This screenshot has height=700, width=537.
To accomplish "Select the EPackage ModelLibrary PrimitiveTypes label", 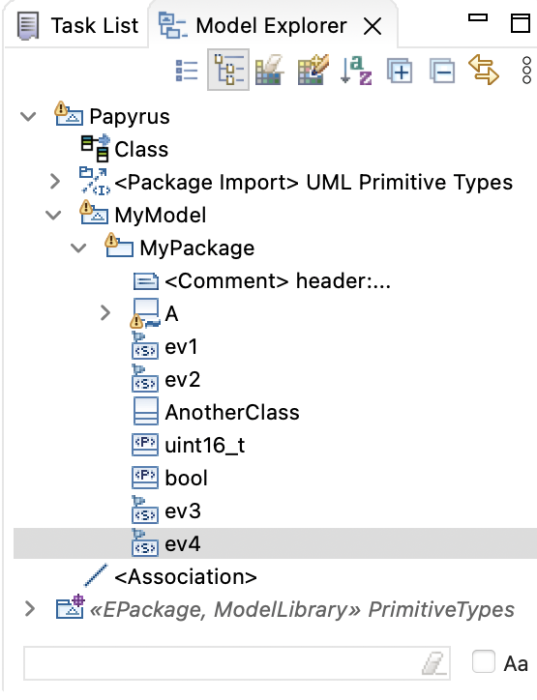I will 302,610.
